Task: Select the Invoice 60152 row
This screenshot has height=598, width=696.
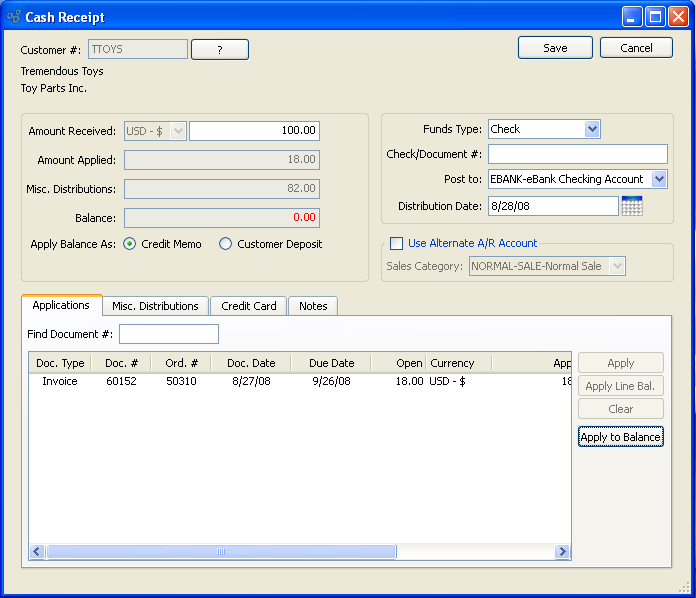Action: click(x=300, y=381)
